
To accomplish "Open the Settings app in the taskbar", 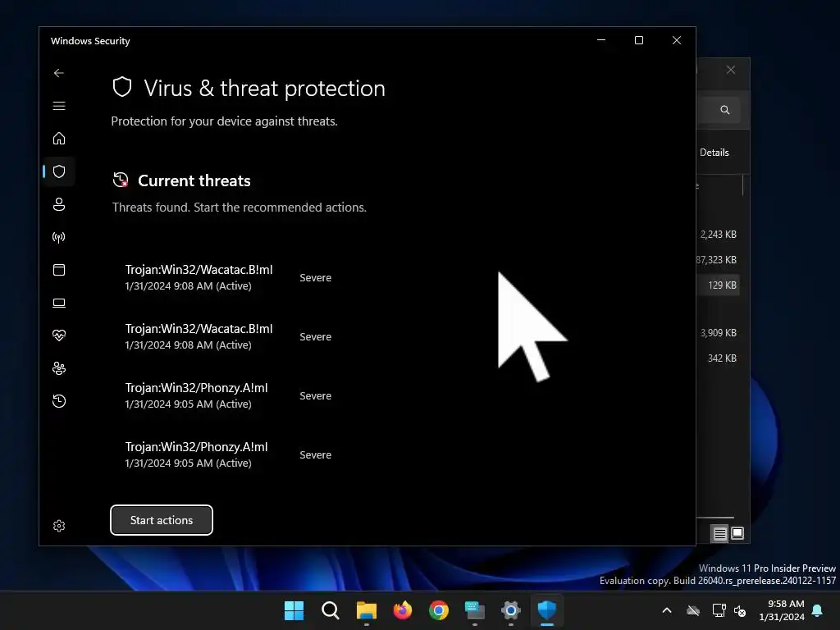I will (x=510, y=610).
